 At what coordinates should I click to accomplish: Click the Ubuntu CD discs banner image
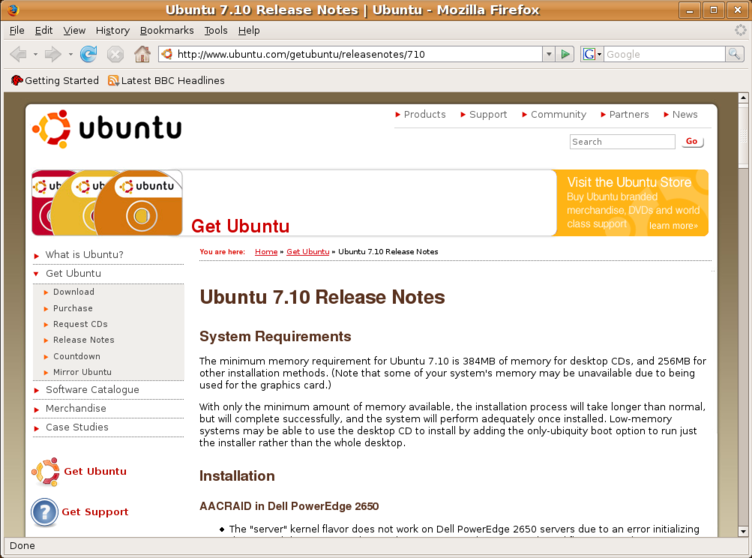click(x=107, y=202)
